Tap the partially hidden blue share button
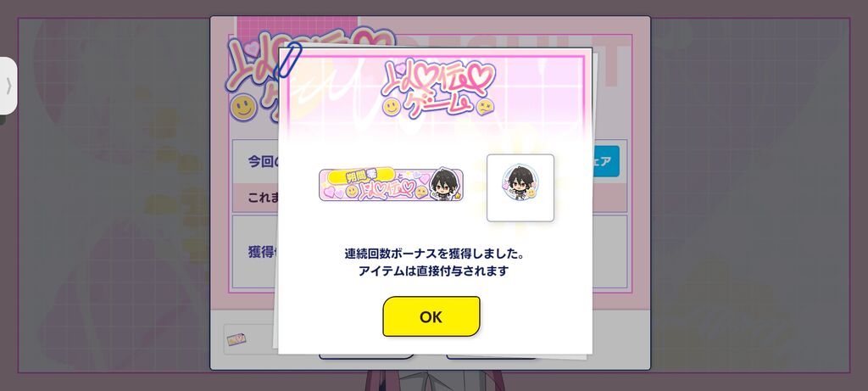This screenshot has height=391, width=868. pos(605,161)
